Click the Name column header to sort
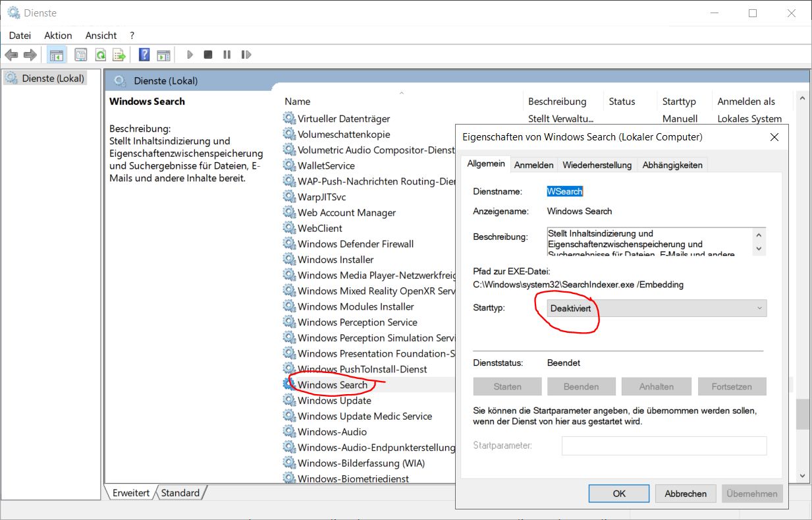Viewport: 812px width, 520px height. [298, 101]
